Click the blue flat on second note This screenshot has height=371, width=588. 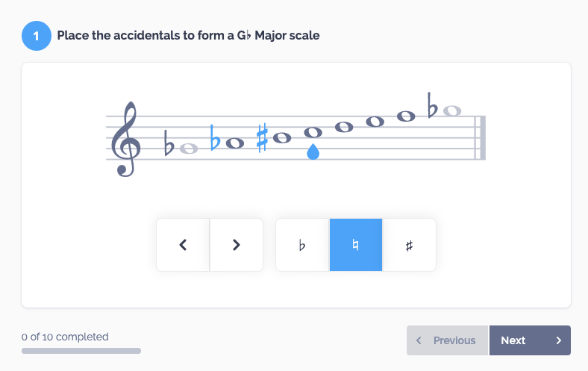click(215, 137)
